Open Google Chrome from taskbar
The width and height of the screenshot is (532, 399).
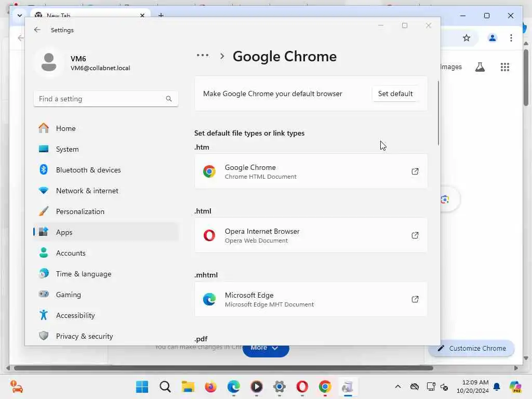[x=325, y=387]
